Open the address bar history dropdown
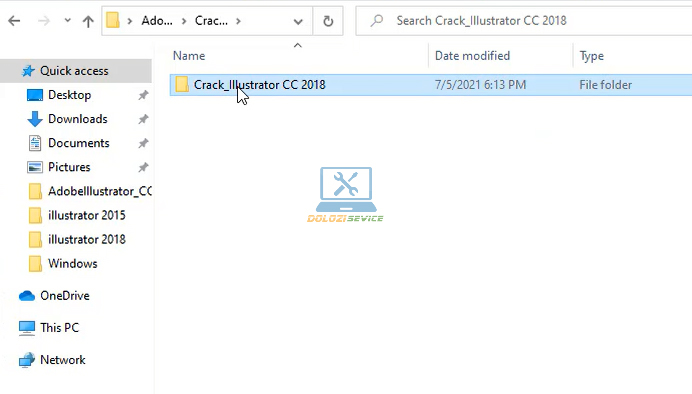The height and width of the screenshot is (394, 692). (298, 21)
